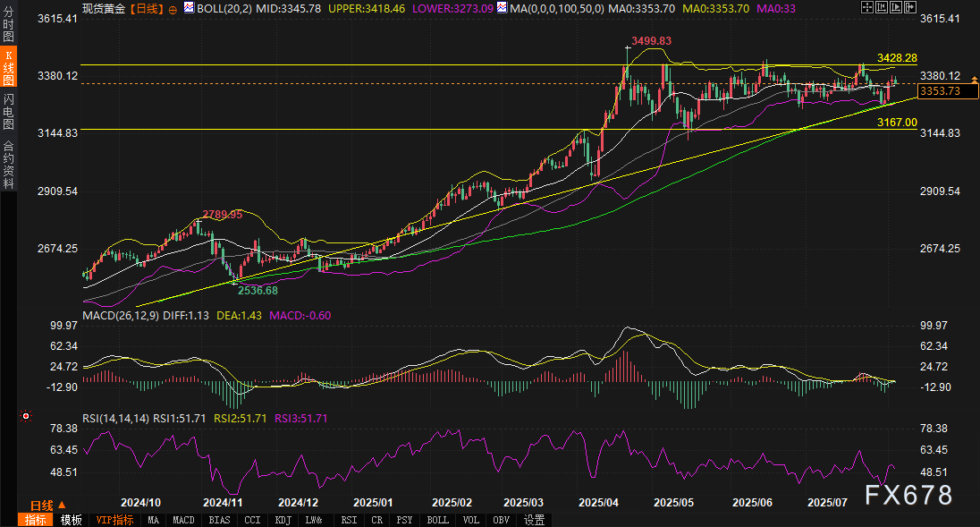
Task: Click the 3499.83 high price label
Action: click(x=651, y=41)
